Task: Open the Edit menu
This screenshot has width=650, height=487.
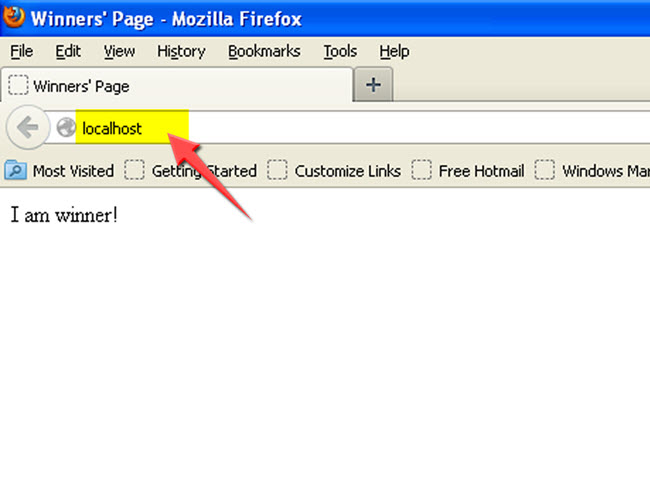Action: [68, 51]
